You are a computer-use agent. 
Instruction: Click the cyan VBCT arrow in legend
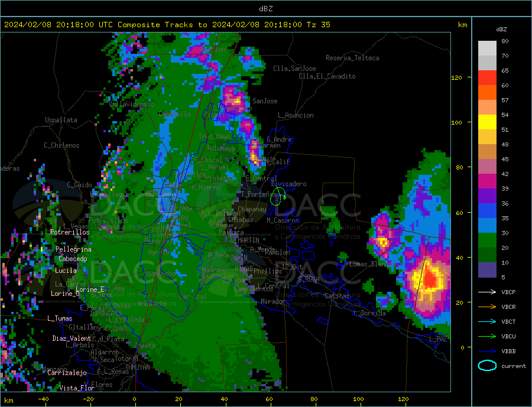pyautogui.click(x=487, y=321)
